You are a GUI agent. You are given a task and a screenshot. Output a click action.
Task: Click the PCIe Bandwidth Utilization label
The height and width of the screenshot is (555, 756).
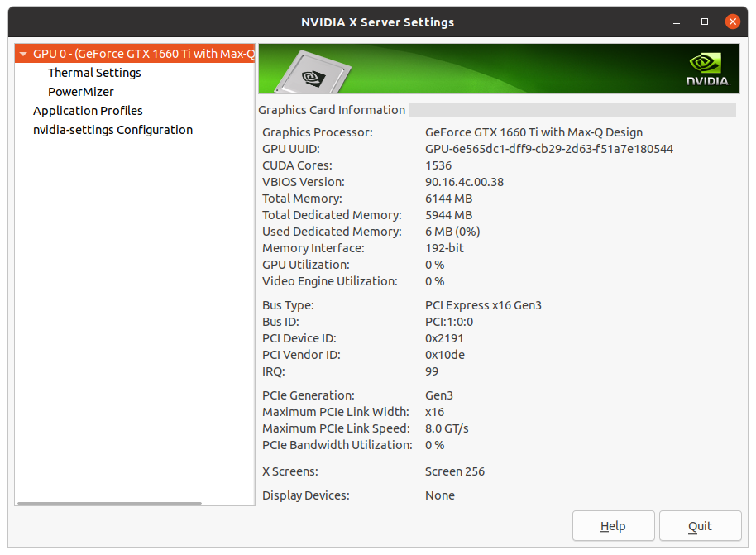coord(337,445)
